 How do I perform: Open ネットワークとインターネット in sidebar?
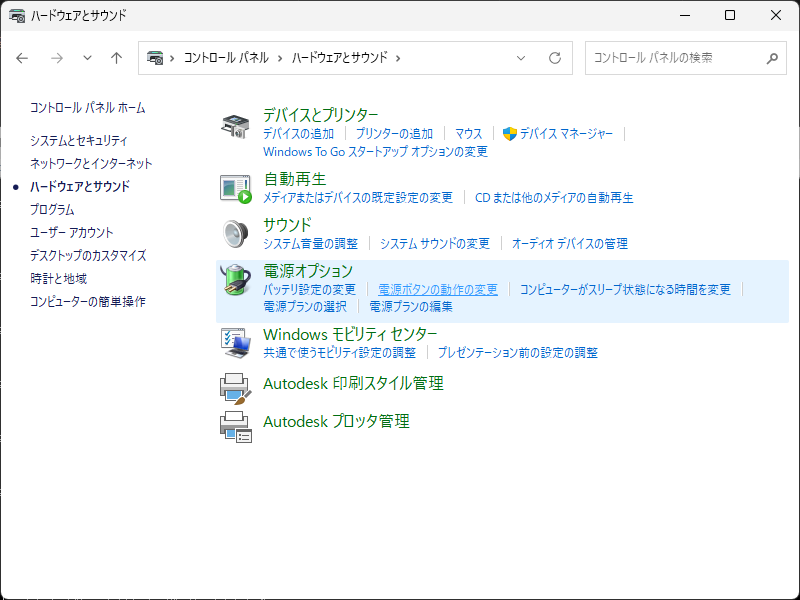[x=91, y=163]
